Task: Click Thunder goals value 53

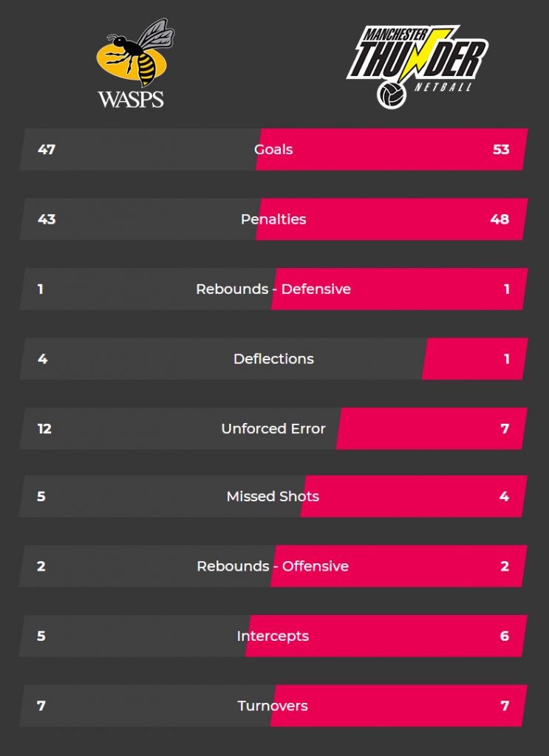Action: click(x=501, y=149)
